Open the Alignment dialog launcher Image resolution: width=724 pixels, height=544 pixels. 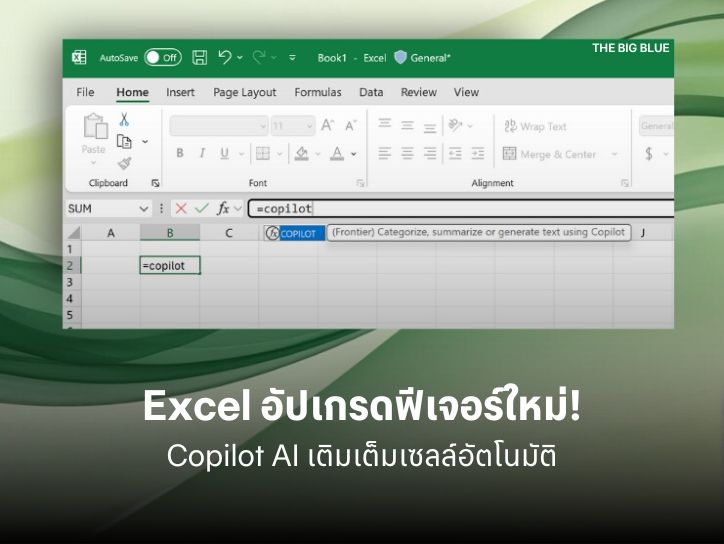(625, 183)
